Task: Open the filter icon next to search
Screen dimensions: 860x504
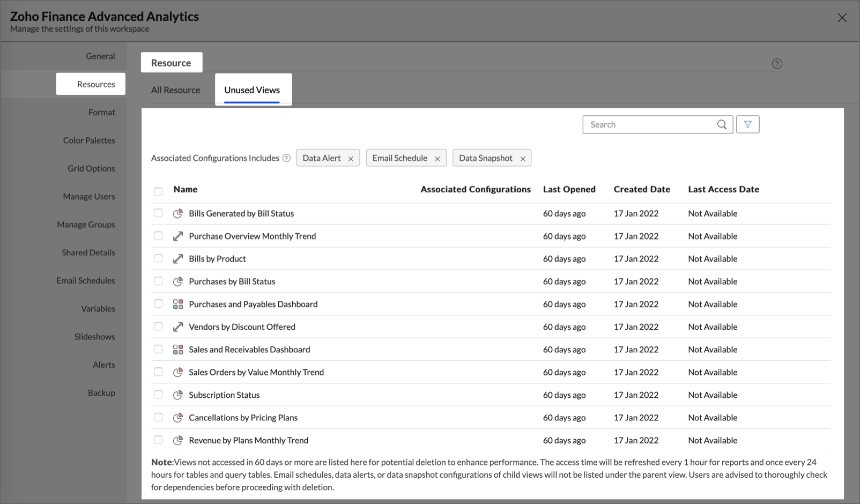Action: click(x=747, y=124)
